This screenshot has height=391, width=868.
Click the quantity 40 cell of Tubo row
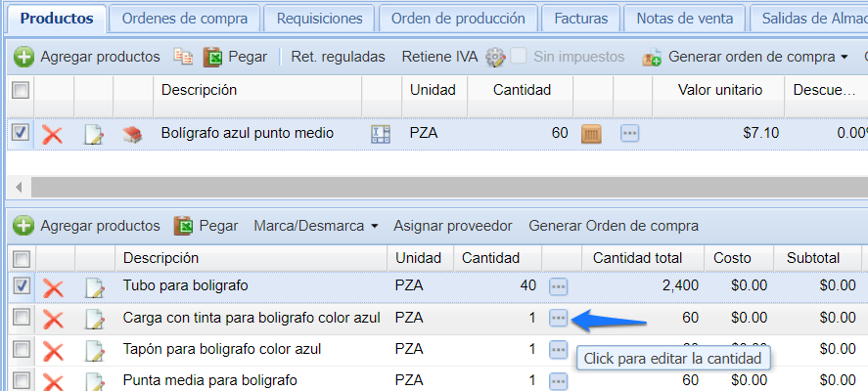coord(528,286)
